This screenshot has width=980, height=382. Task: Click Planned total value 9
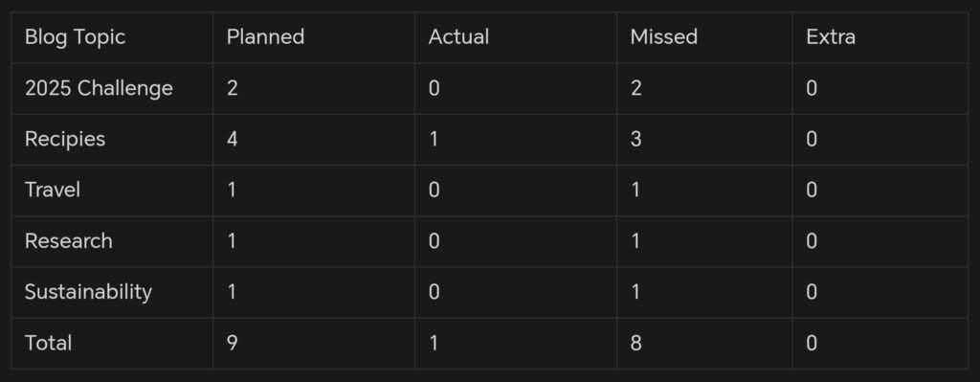[232, 343]
